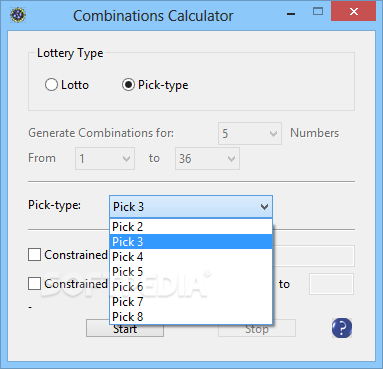
Task: Choose Pick 2 from the list
Action: [x=191, y=227]
